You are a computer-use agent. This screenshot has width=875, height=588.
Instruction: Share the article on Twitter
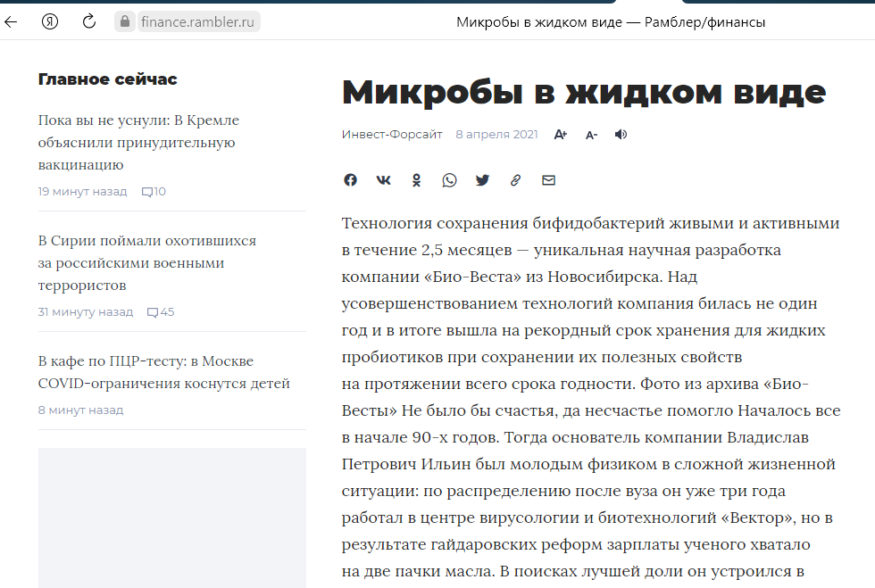482,180
